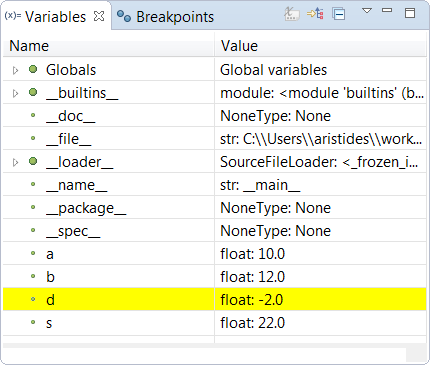Click value 'float: -2.0'
430x365 pixels.
click(x=251, y=300)
